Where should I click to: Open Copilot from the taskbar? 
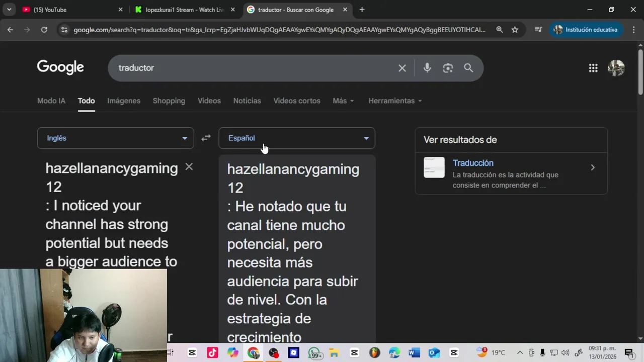(x=232, y=353)
